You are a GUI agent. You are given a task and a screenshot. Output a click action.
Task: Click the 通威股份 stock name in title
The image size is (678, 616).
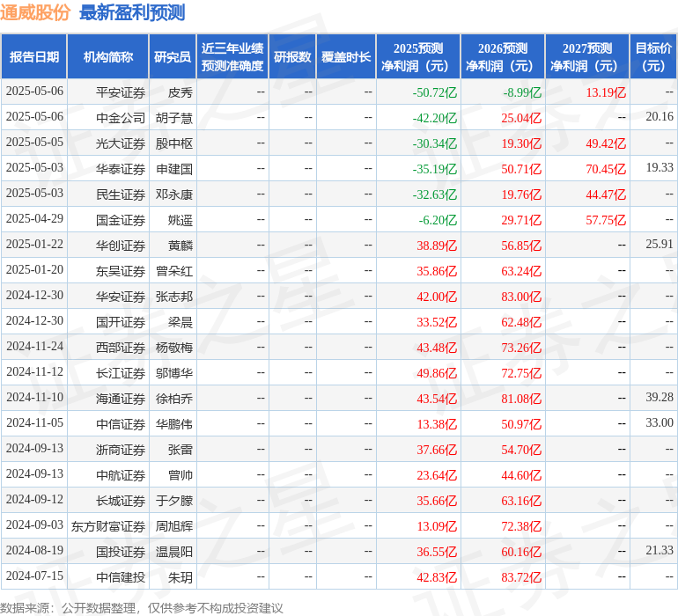pyautogui.click(x=36, y=12)
